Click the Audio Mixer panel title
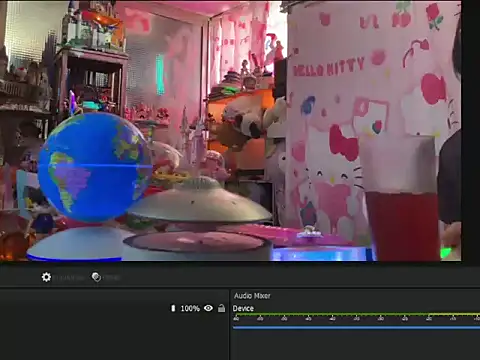Image resolution: width=480 pixels, height=360 pixels. click(x=252, y=296)
